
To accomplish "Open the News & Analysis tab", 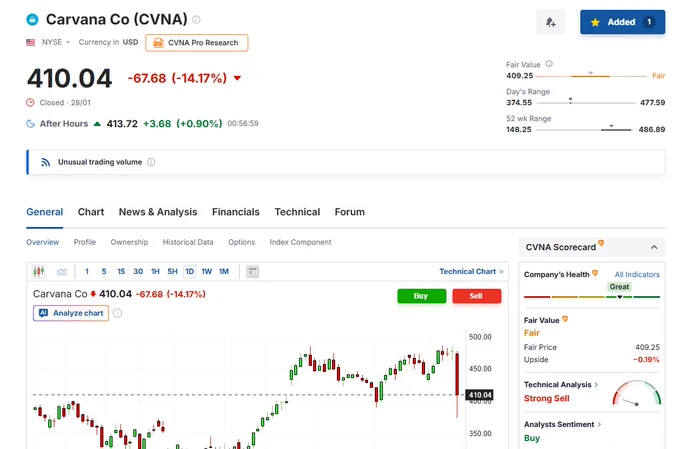I will (158, 212).
